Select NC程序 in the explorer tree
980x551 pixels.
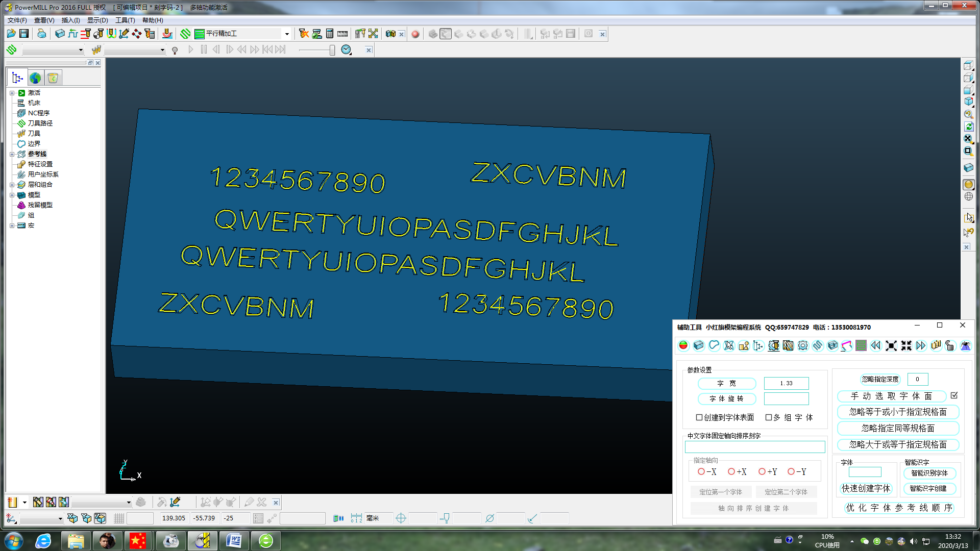(39, 113)
